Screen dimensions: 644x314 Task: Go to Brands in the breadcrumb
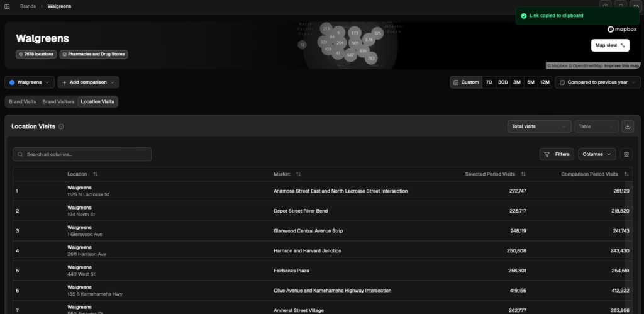tap(28, 6)
